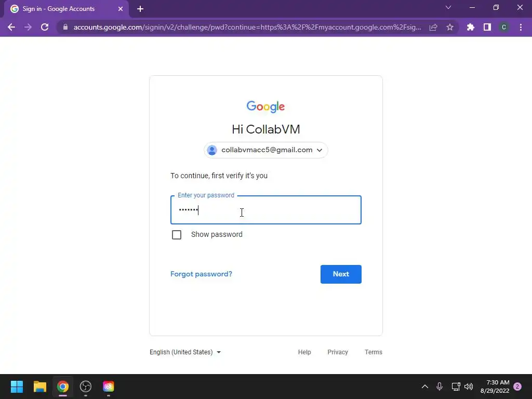The width and height of the screenshot is (532, 399).
Task: Show hidden system tray icons
Action: (x=425, y=387)
